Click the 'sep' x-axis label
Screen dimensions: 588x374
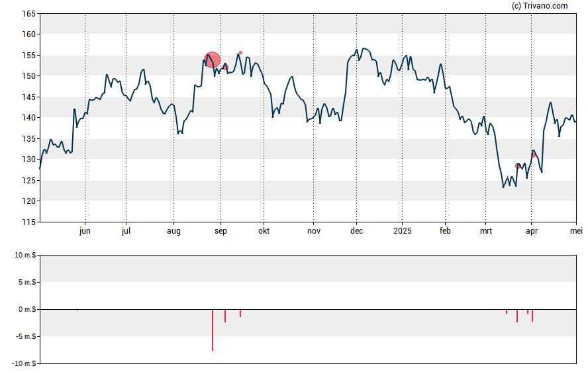coord(221,231)
